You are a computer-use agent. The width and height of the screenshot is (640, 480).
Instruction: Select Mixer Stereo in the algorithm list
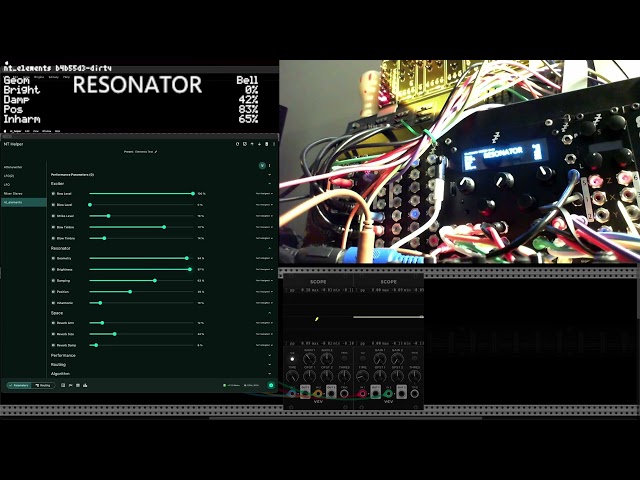pyautogui.click(x=13, y=193)
